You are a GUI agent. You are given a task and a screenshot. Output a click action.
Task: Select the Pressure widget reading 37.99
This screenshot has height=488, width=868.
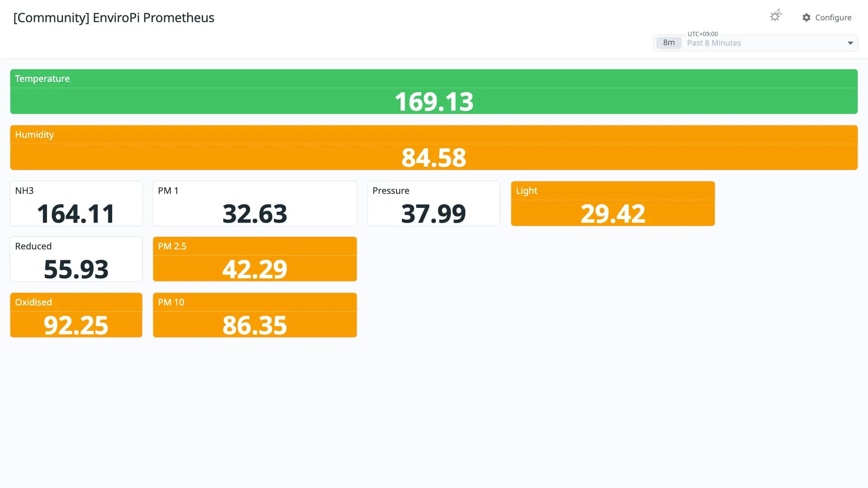point(433,214)
